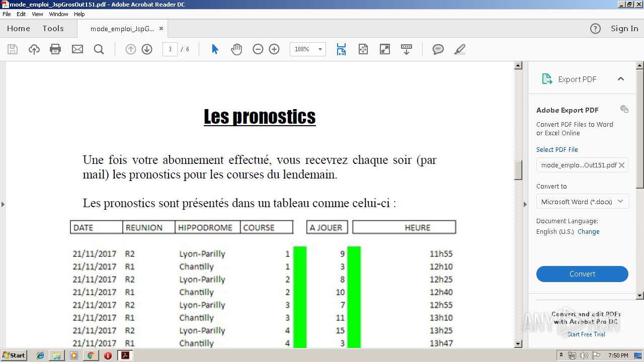Add a comment with the speech bubble icon
Screen dimensions: 644x362
click(438, 49)
